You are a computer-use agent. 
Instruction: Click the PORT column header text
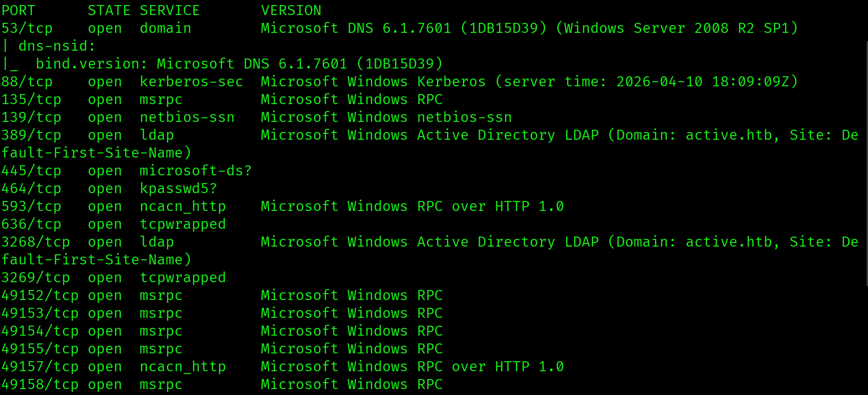[18, 11]
